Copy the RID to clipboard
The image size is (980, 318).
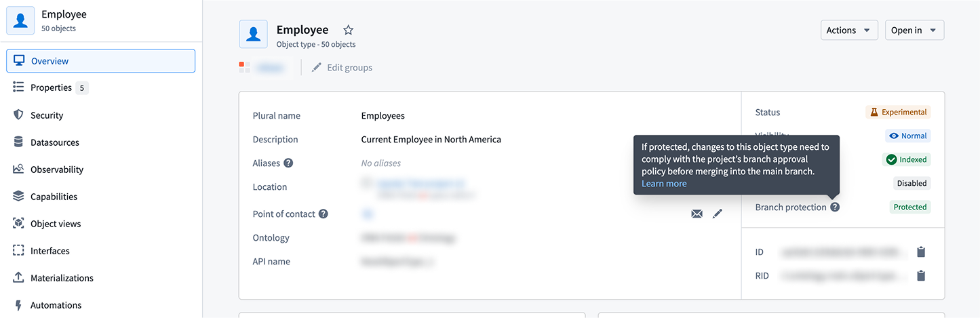click(x=921, y=276)
